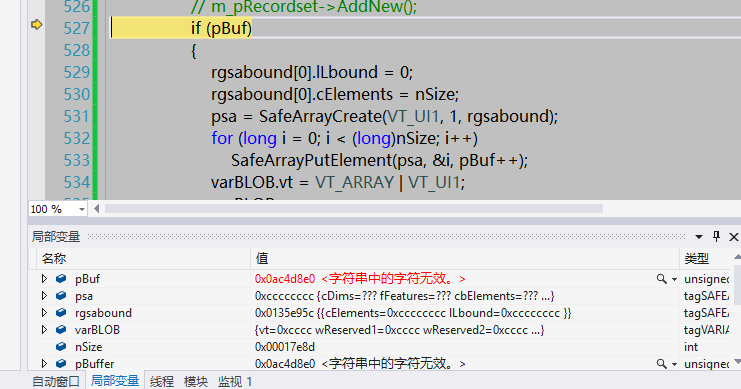The image size is (741, 389).
Task: Close the 局部变量 panel
Action: (733, 236)
